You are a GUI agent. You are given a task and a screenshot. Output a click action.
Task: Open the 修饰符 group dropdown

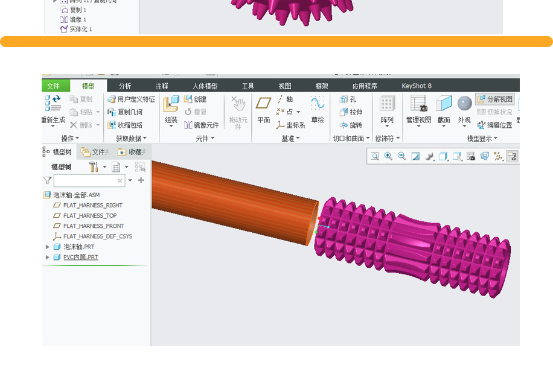388,139
